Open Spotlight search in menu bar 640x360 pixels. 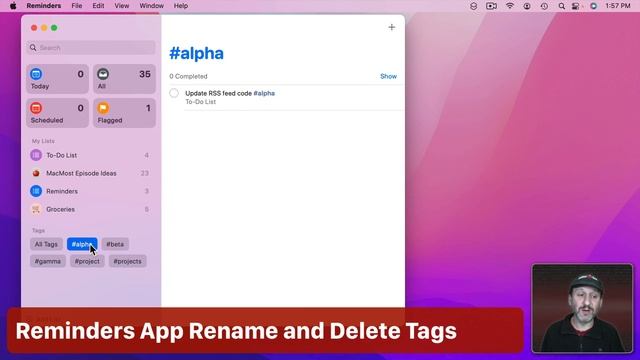(562, 6)
